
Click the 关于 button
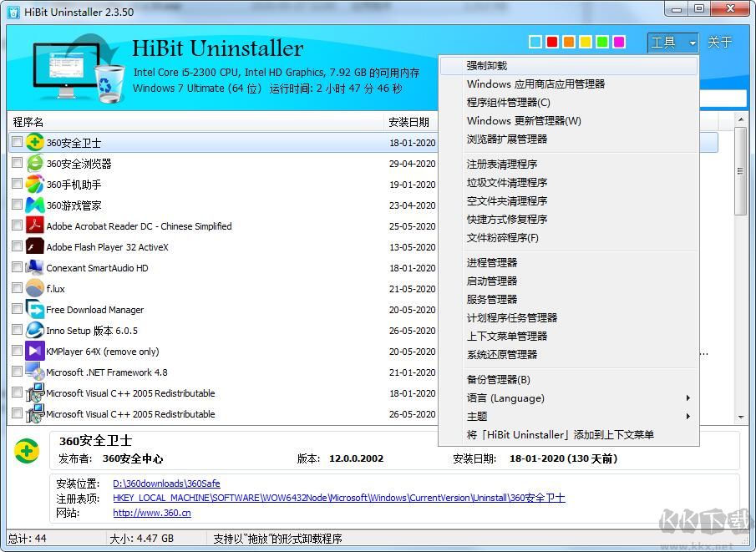720,43
